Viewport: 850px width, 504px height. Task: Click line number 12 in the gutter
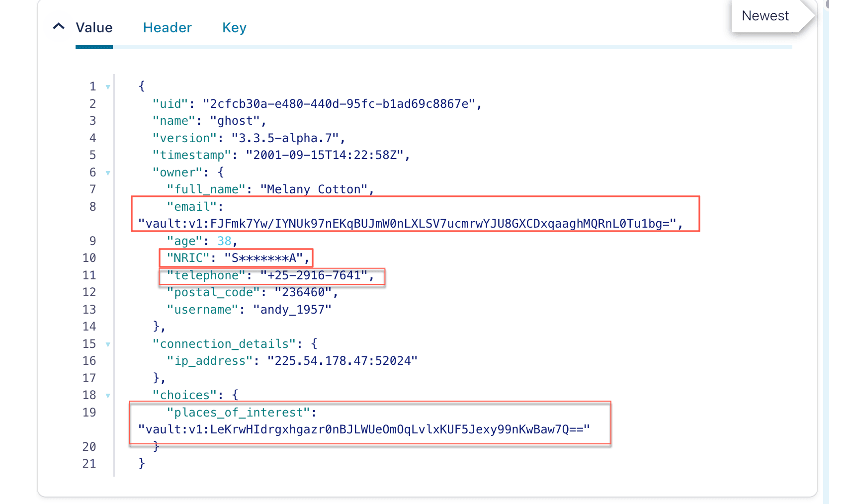pos(89,292)
